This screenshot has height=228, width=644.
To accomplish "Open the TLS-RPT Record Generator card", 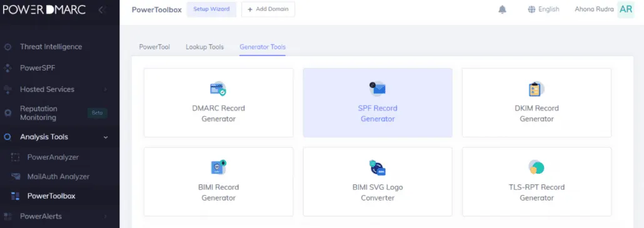I will tap(536, 182).
